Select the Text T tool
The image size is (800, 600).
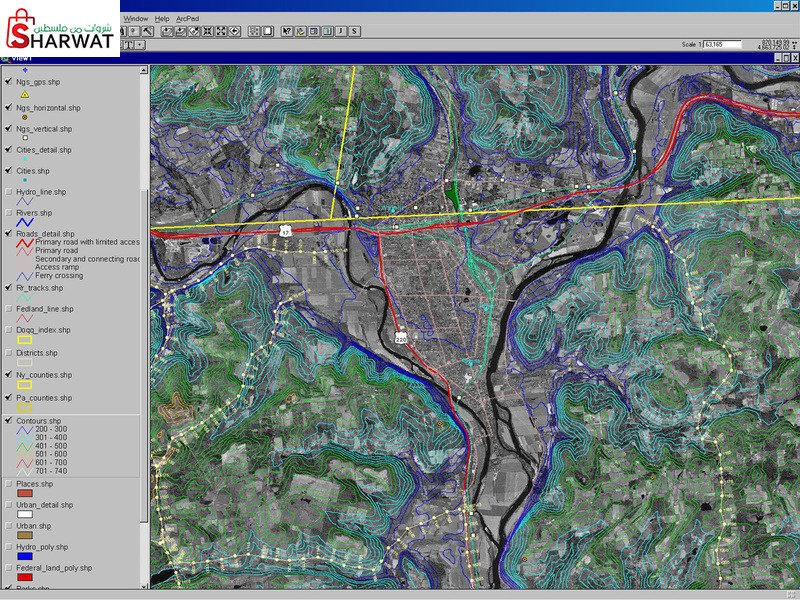130,44
